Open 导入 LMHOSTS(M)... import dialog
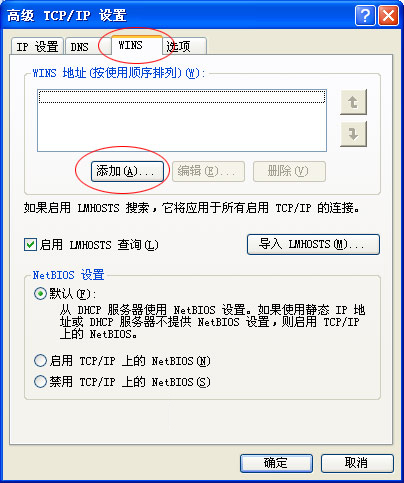This screenshot has width=404, height=483. pyautogui.click(x=313, y=244)
